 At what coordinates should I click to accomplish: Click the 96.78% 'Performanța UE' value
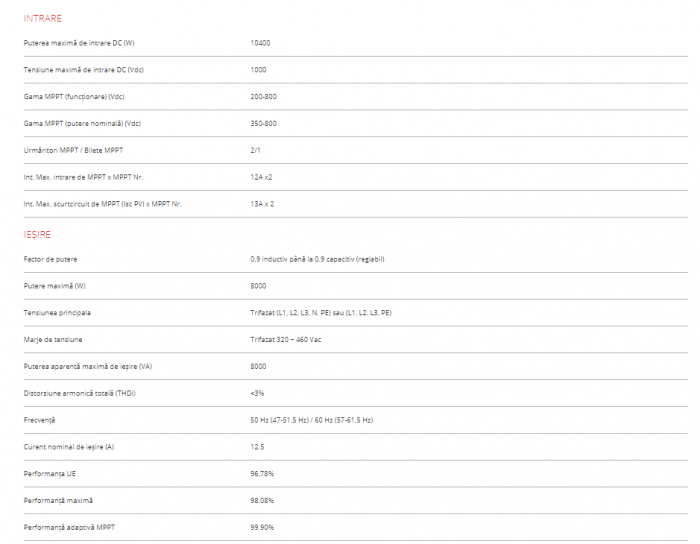(x=262, y=473)
